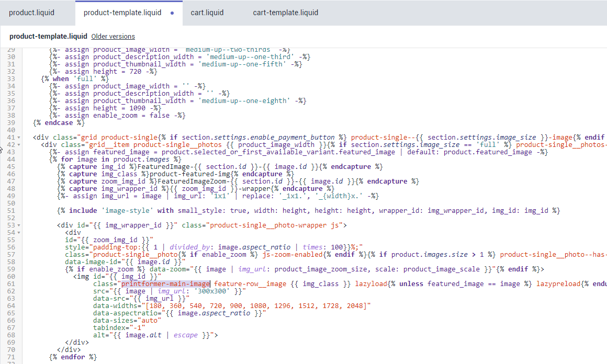Place cursor on the endcase line
607x364 pixels.
coord(59,123)
